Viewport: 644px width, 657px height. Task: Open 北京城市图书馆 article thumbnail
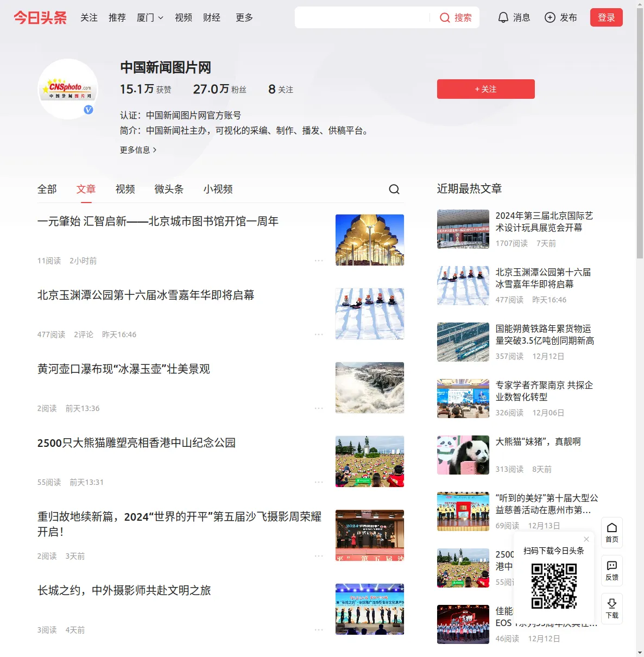370,240
